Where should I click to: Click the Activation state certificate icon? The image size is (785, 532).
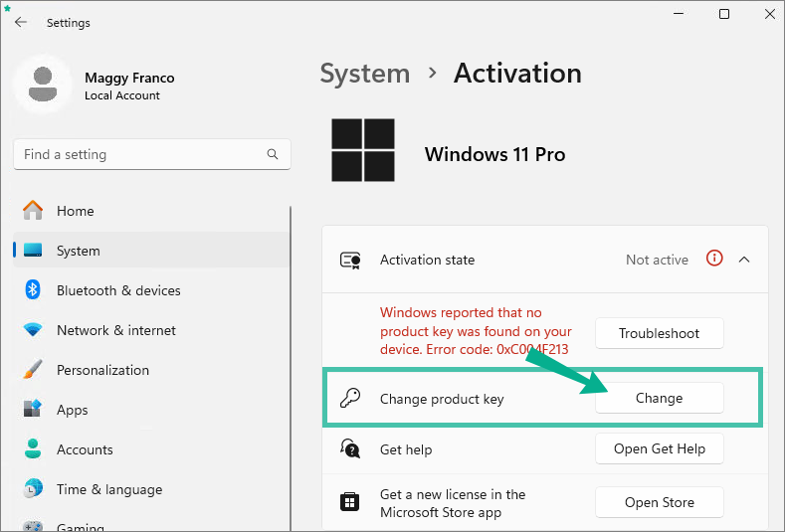pos(350,261)
